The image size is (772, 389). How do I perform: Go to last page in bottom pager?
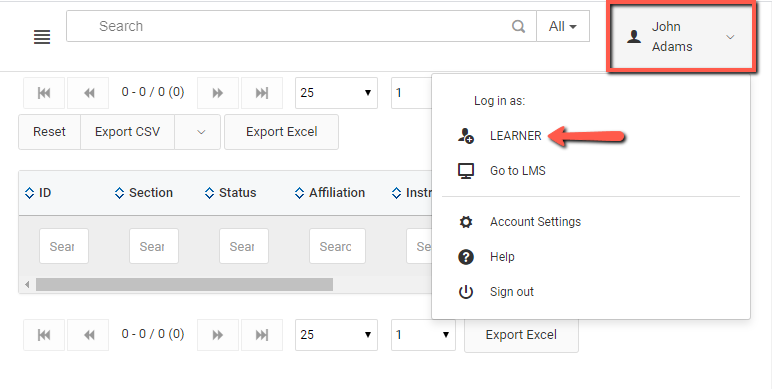click(262, 335)
